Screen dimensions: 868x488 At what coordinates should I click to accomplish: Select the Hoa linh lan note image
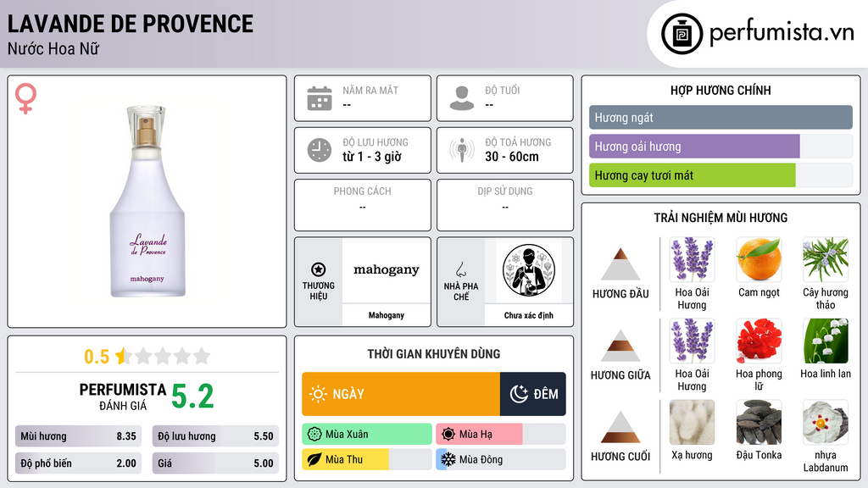(x=826, y=341)
